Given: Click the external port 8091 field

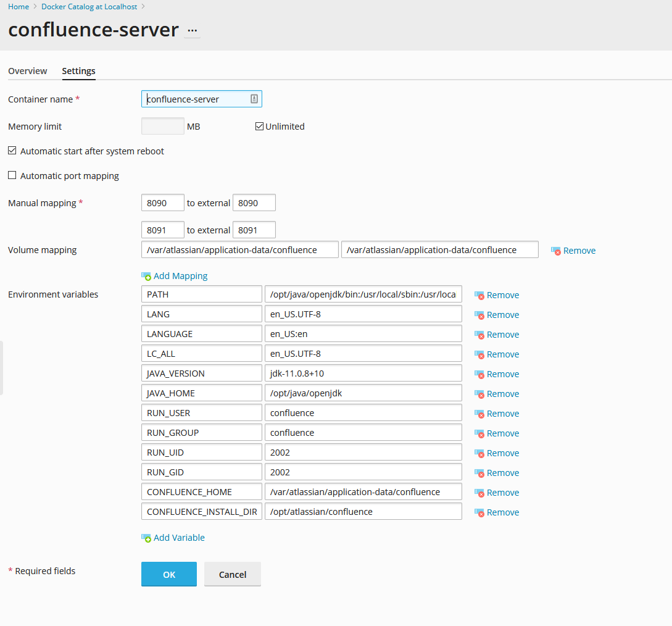Looking at the screenshot, I should pos(254,230).
